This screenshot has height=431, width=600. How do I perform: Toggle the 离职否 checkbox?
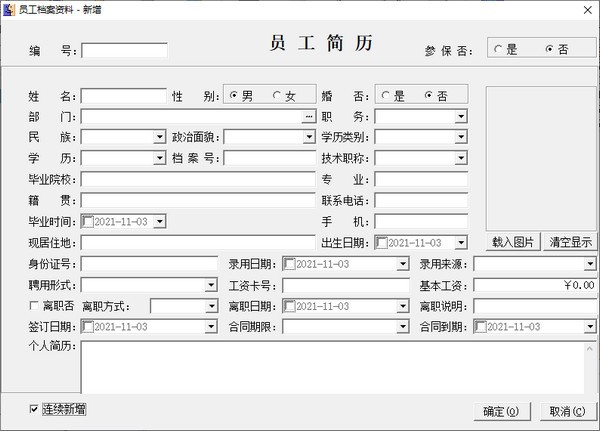[x=36, y=306]
